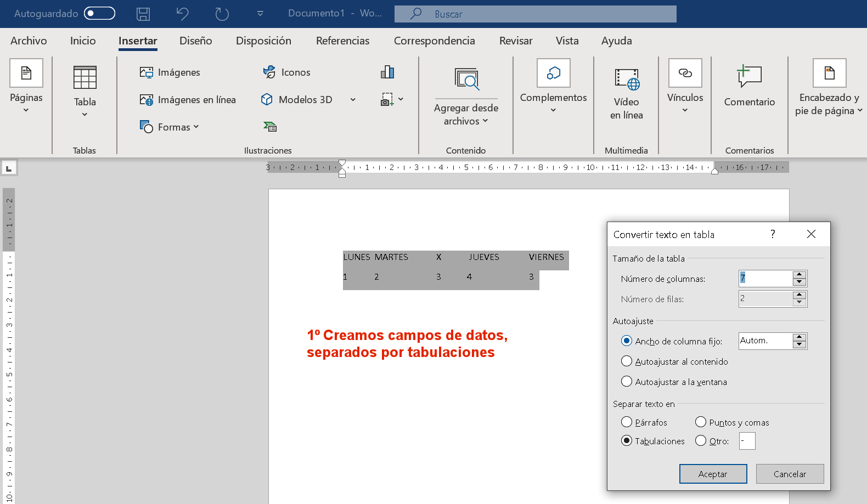Open the Tabla insert menu
Image resolution: width=867 pixels, height=504 pixels.
(85, 90)
